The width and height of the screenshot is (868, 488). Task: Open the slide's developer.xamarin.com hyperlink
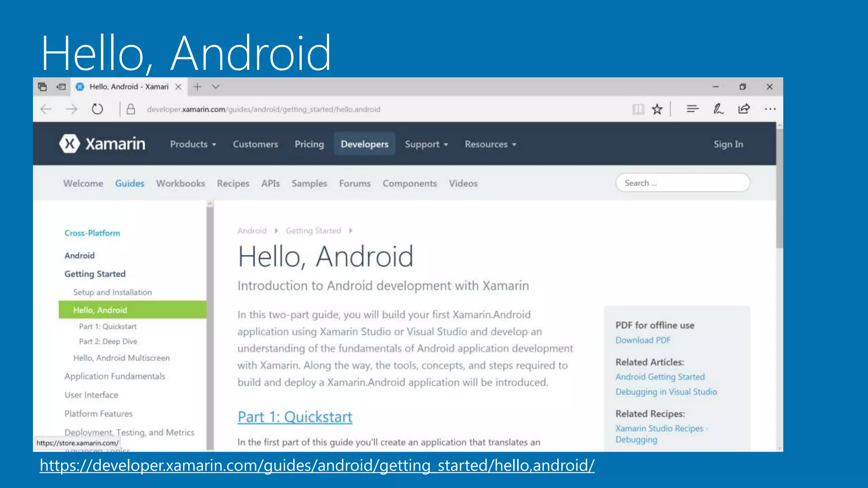(x=317, y=466)
